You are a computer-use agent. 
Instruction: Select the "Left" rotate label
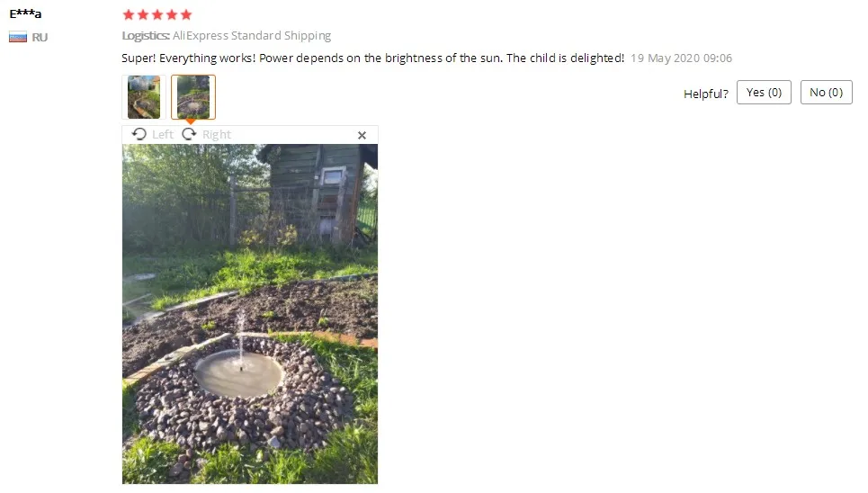pos(163,135)
